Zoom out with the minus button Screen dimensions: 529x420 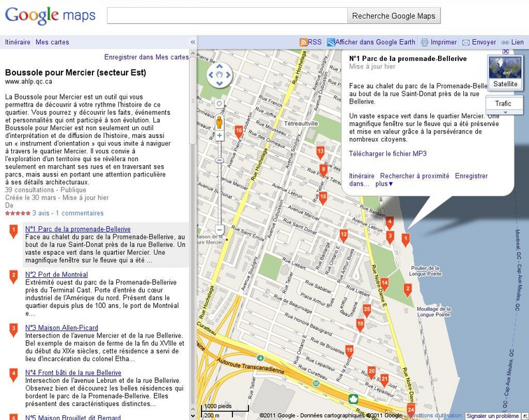[x=220, y=230]
